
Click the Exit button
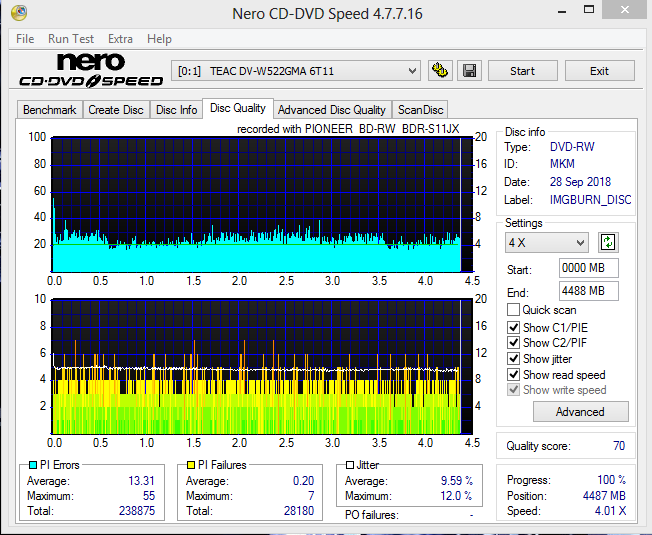click(599, 71)
